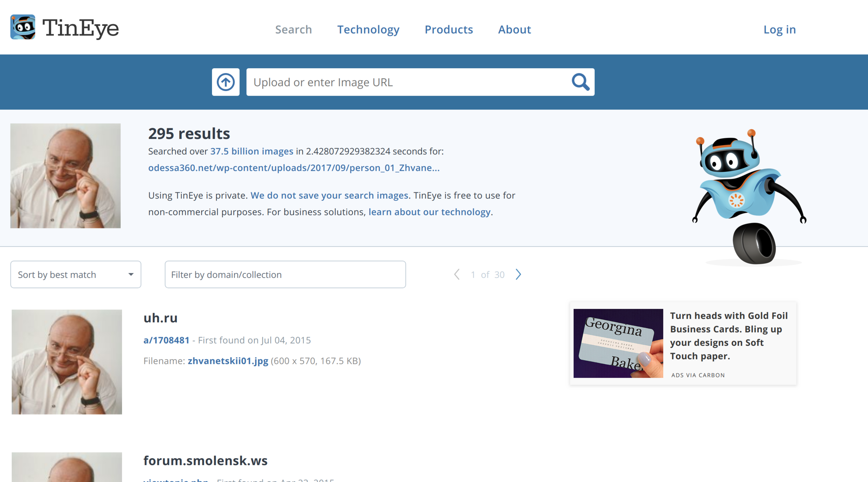Click the previous results page arrow
The height and width of the screenshot is (482, 868).
click(x=456, y=274)
